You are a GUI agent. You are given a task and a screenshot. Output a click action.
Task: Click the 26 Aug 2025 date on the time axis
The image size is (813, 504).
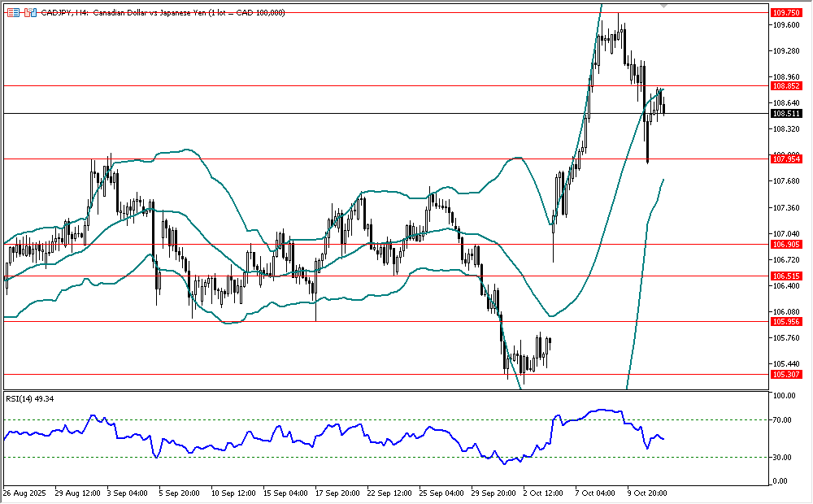[23, 493]
